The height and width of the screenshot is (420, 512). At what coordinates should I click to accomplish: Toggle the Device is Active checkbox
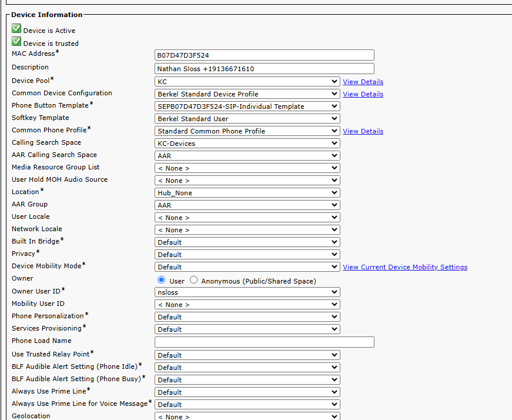coord(16,29)
